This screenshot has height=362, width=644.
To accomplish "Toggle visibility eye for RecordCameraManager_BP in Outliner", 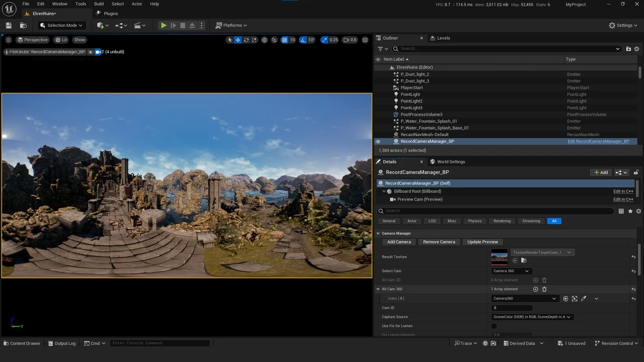I will [378, 142].
